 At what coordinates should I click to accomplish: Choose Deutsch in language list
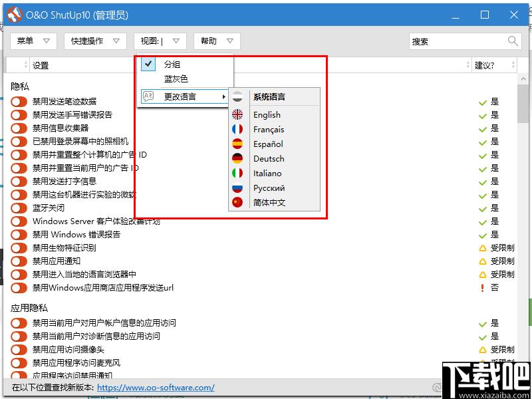coord(274,158)
